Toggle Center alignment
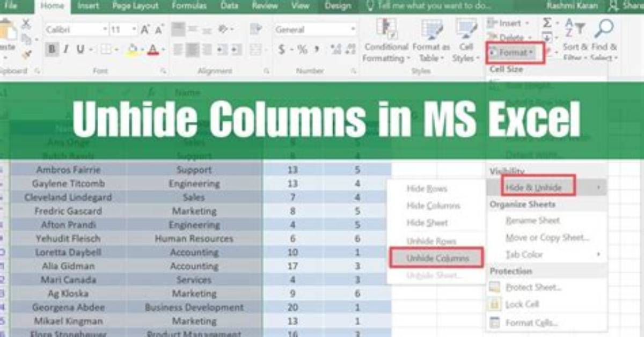This screenshot has width=644, height=337. 192,50
